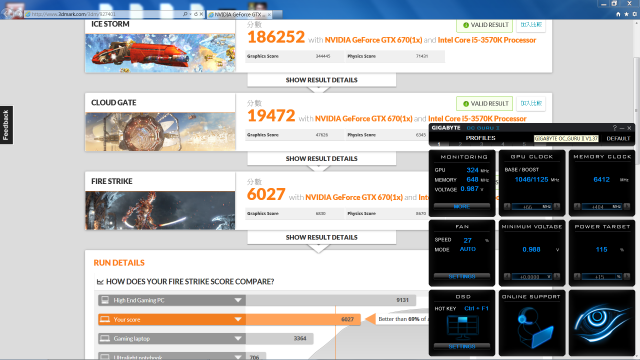Click the Gigabyte eye logo tile
640x360 pixels.
[x=602, y=322]
